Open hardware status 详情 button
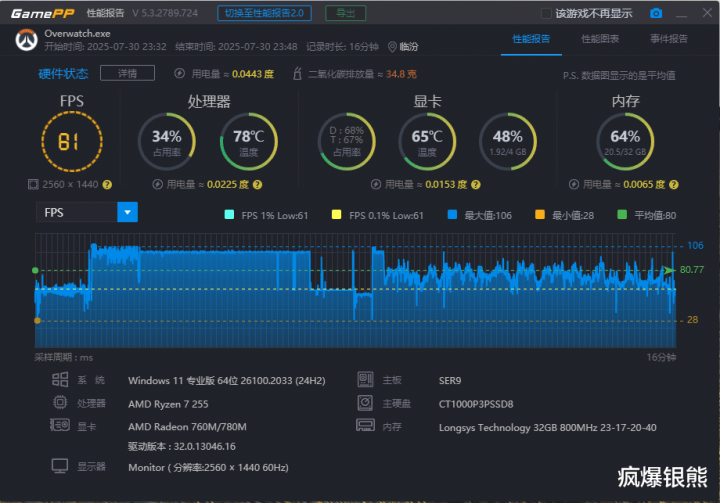The image size is (720, 503). [127, 73]
